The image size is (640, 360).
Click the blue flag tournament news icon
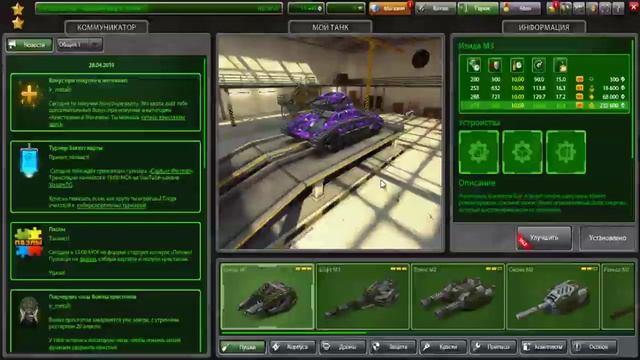tap(29, 160)
